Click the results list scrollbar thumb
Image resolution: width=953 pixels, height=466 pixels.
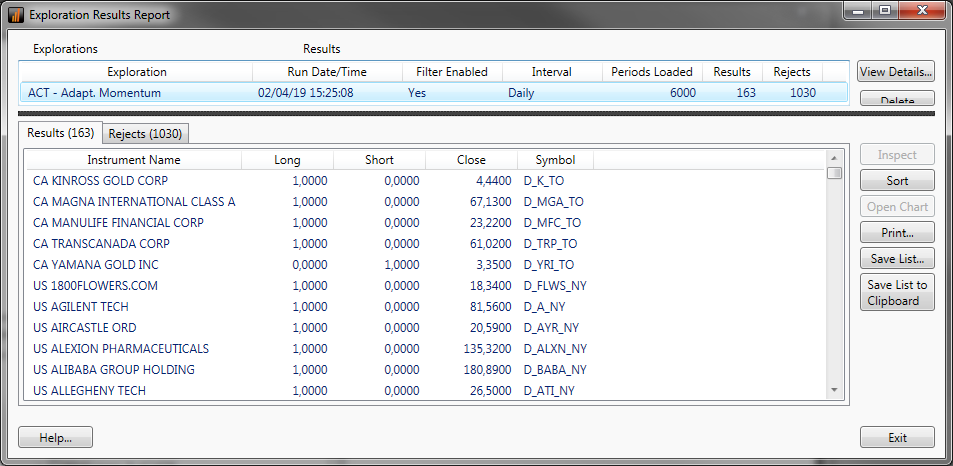pos(834,173)
